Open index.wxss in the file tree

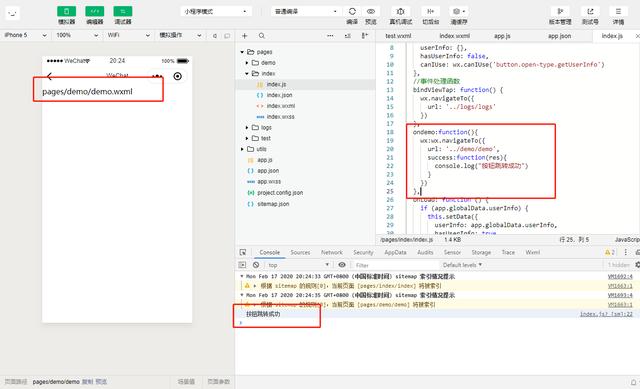tap(280, 117)
